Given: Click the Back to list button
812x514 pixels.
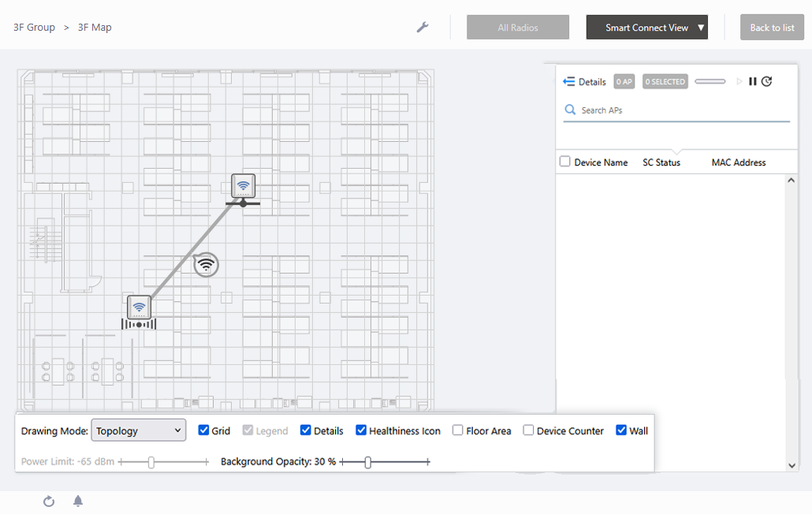Looking at the screenshot, I should (772, 28).
